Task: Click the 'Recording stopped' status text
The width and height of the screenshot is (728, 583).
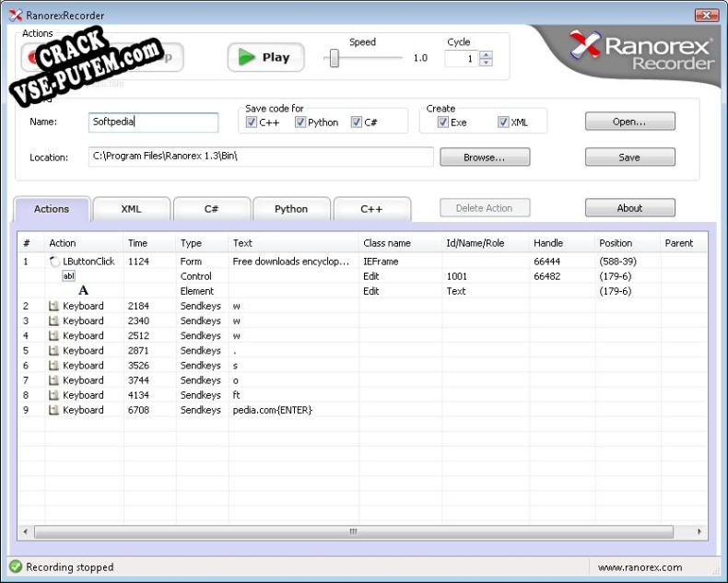Action: [x=70, y=567]
